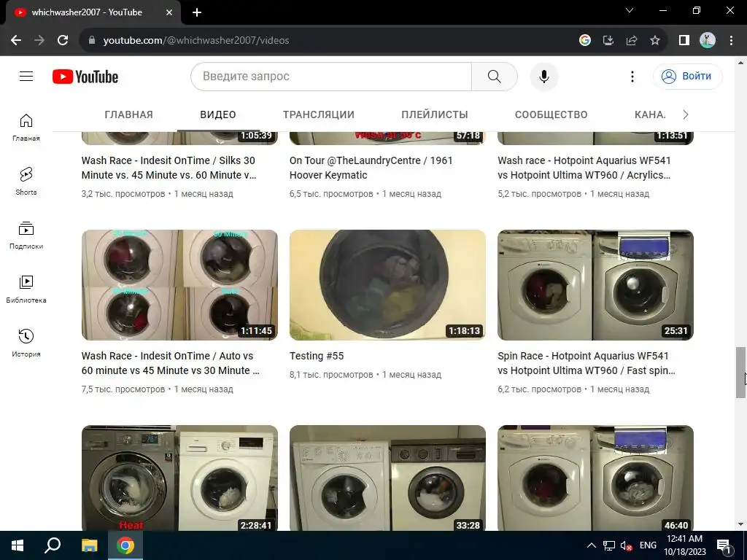Open Wash Race Indesit OnTime Silks video title

(x=169, y=168)
